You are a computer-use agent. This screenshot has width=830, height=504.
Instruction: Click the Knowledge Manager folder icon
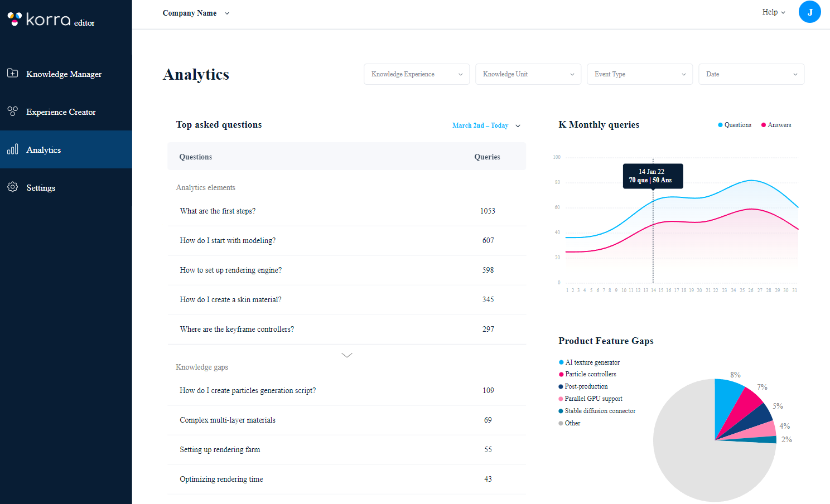pyautogui.click(x=13, y=73)
